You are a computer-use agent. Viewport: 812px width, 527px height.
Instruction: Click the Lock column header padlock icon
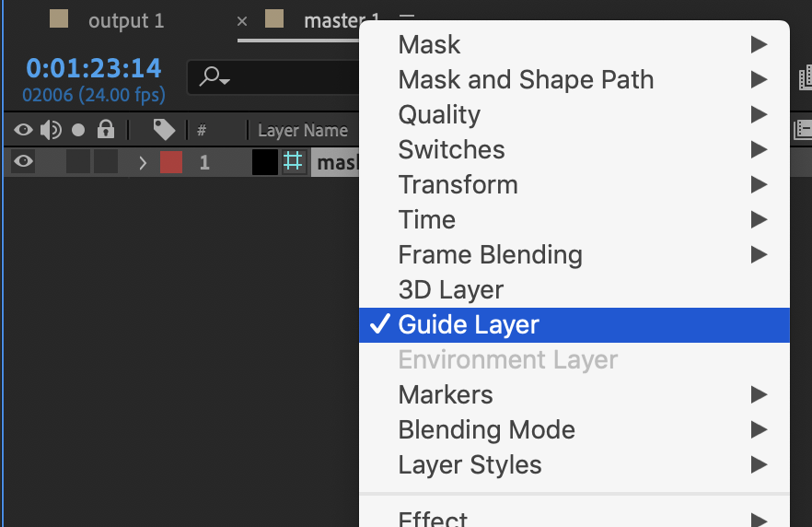[x=106, y=130]
